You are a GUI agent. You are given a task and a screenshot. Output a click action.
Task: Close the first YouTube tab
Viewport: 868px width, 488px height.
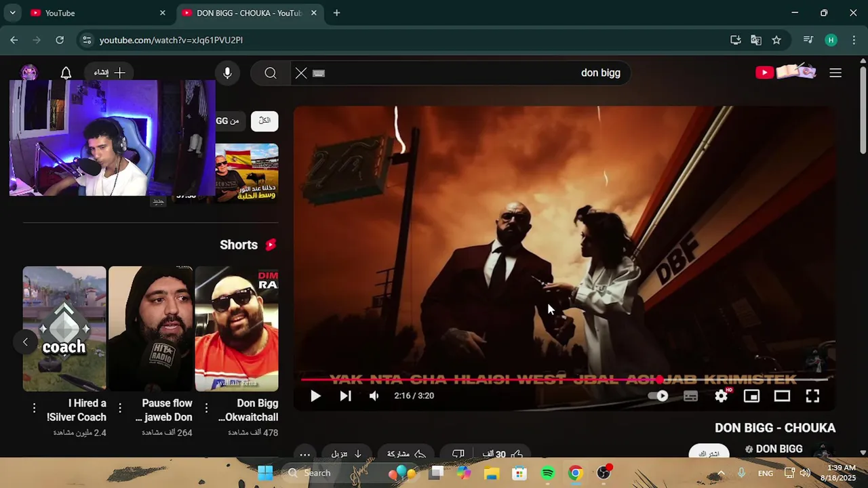[162, 13]
